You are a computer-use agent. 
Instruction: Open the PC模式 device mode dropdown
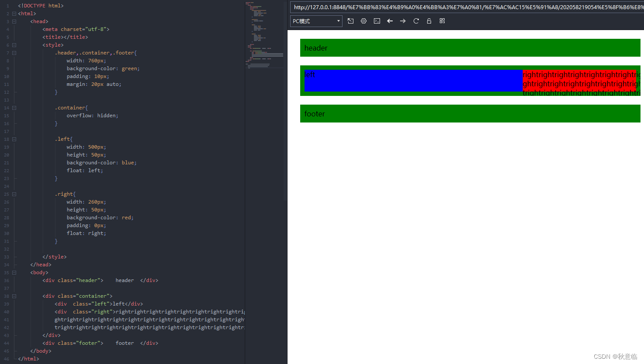click(316, 21)
